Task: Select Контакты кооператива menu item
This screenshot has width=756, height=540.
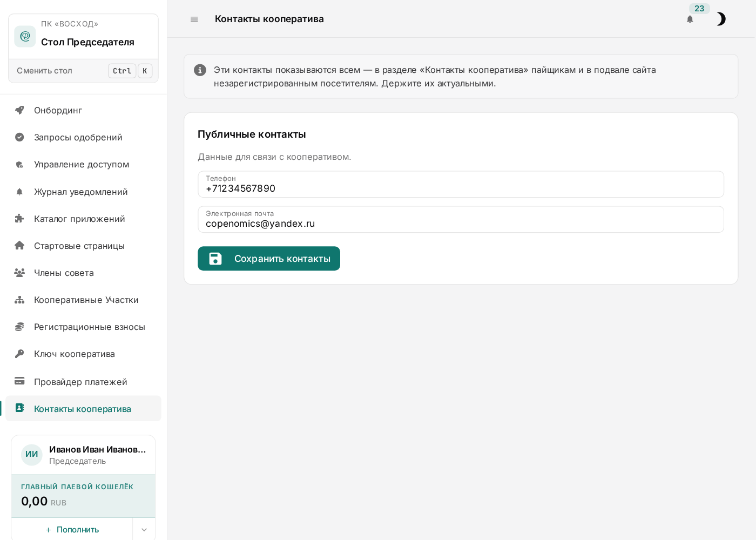Action: [x=83, y=409]
